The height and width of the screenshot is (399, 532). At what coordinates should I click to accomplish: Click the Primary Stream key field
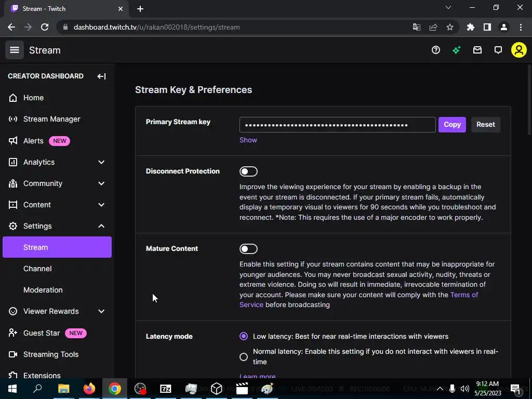337,125
